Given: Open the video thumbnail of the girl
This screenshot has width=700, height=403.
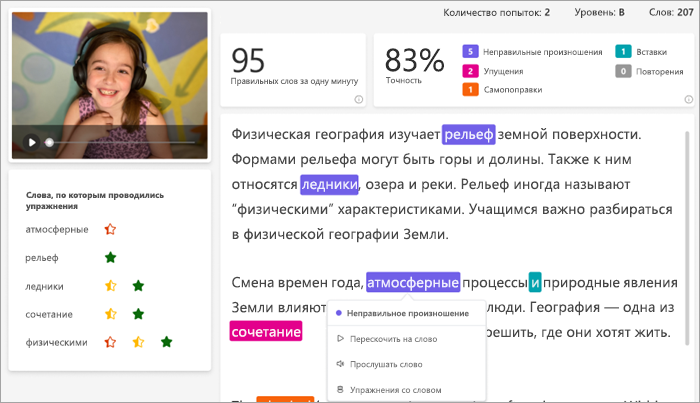Looking at the screenshot, I should [110, 85].
